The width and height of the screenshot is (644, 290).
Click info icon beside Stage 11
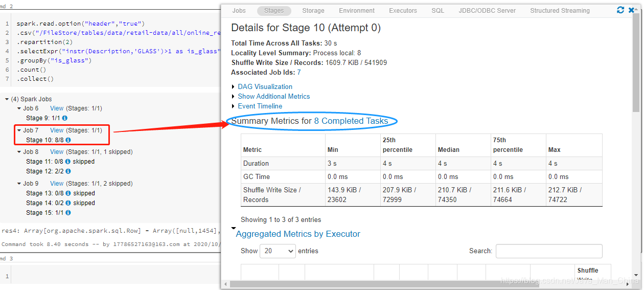point(67,162)
